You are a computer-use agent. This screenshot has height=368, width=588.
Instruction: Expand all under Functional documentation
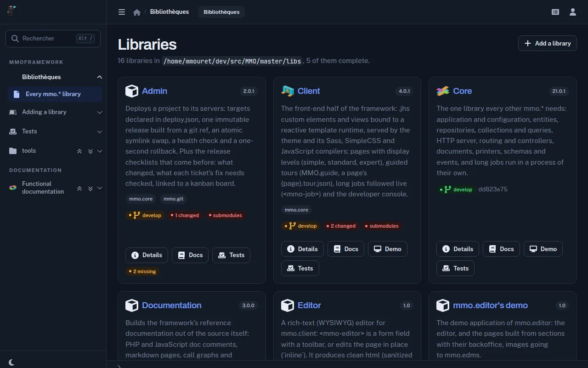(90, 188)
